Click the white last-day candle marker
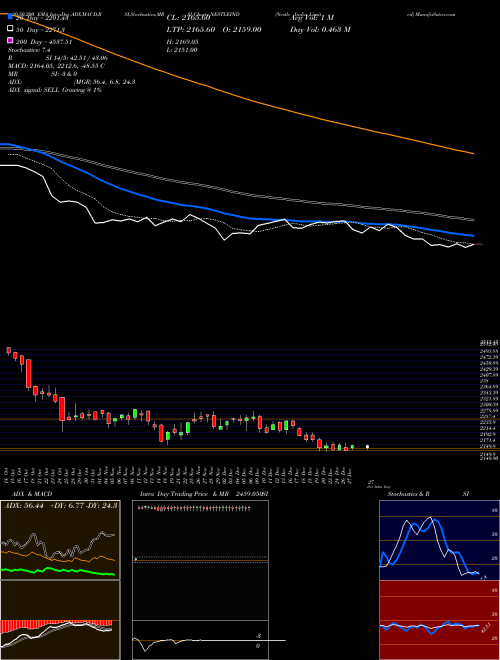The image size is (500, 660). point(367,447)
